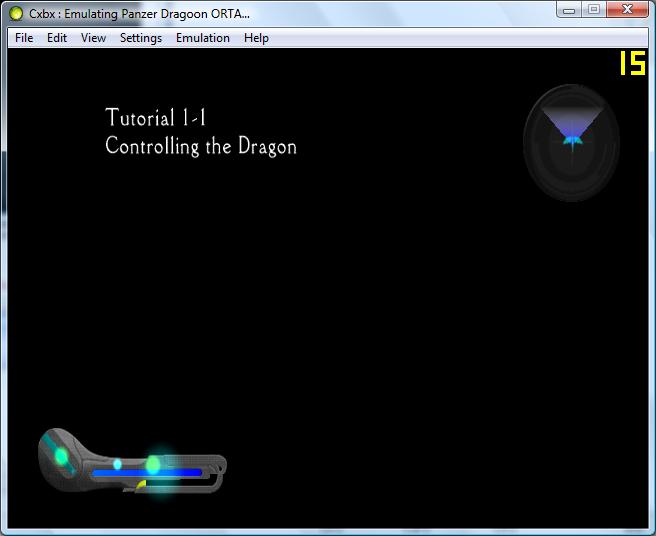Click the small cyan orb on the gauge

117,464
